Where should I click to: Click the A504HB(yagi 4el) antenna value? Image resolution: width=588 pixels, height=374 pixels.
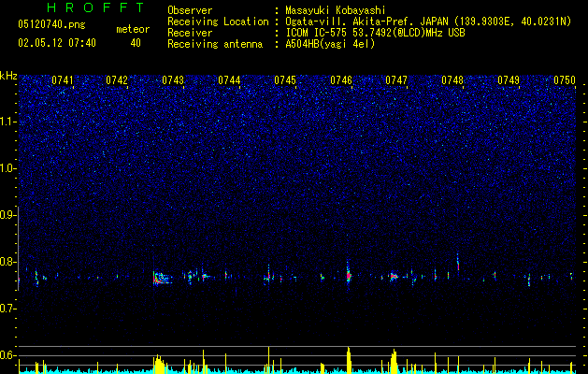click(330, 44)
